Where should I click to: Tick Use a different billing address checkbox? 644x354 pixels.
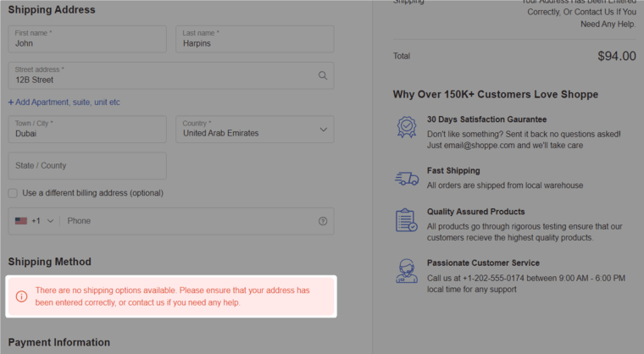(14, 193)
